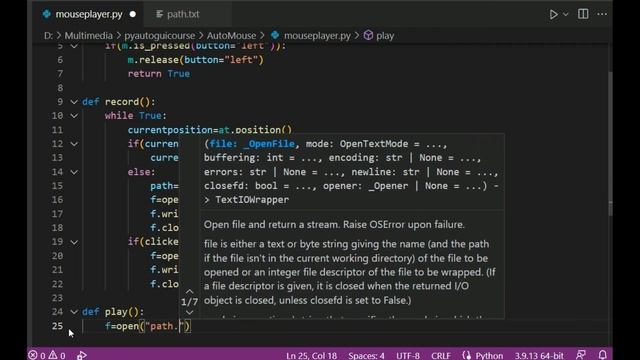
Task: Change line endings via CRLF status item
Action: [x=441, y=356]
